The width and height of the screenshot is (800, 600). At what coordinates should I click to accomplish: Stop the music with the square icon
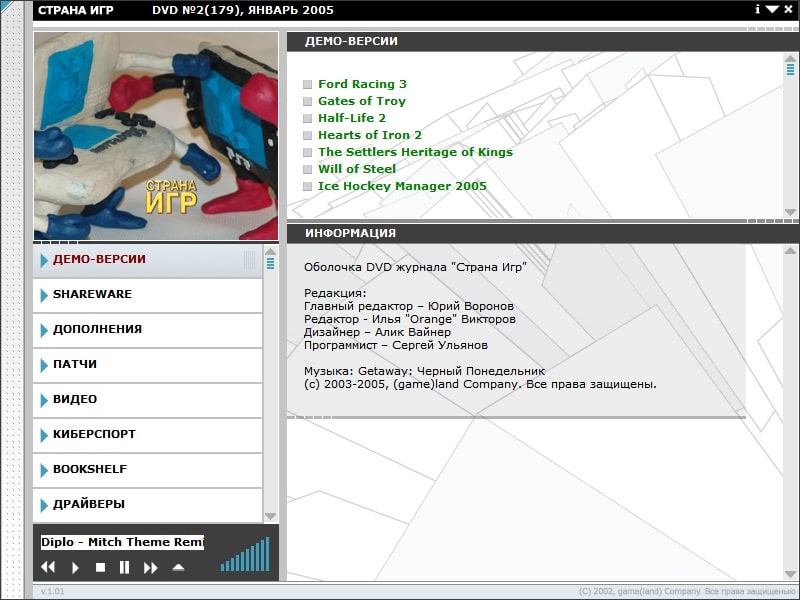101,567
